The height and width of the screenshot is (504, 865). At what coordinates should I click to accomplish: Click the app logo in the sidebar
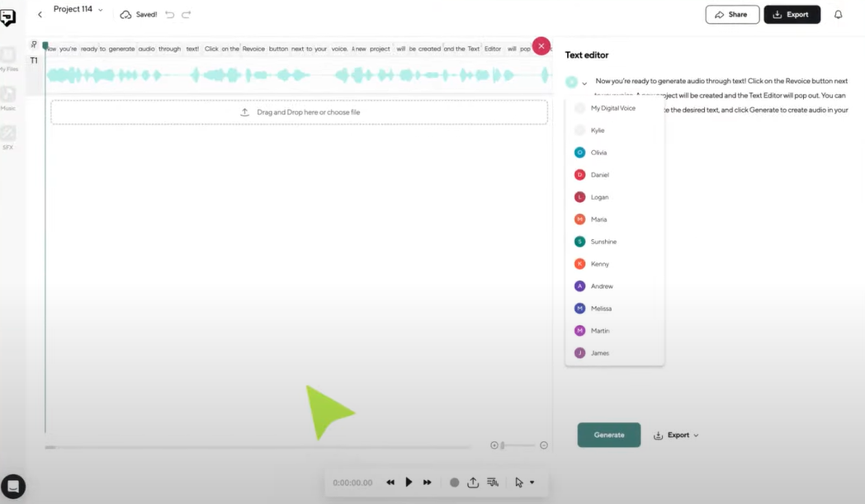coord(9,16)
